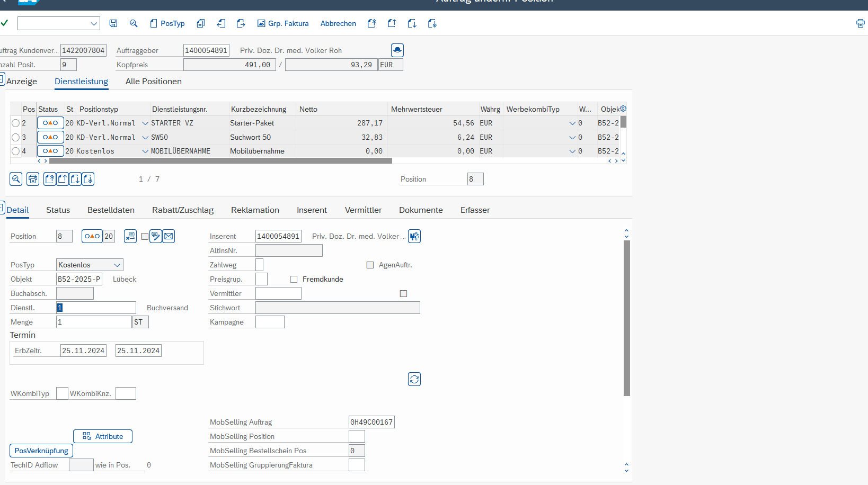Open Positionstyp dropdown for MOBILÜBERNAHME row

145,151
